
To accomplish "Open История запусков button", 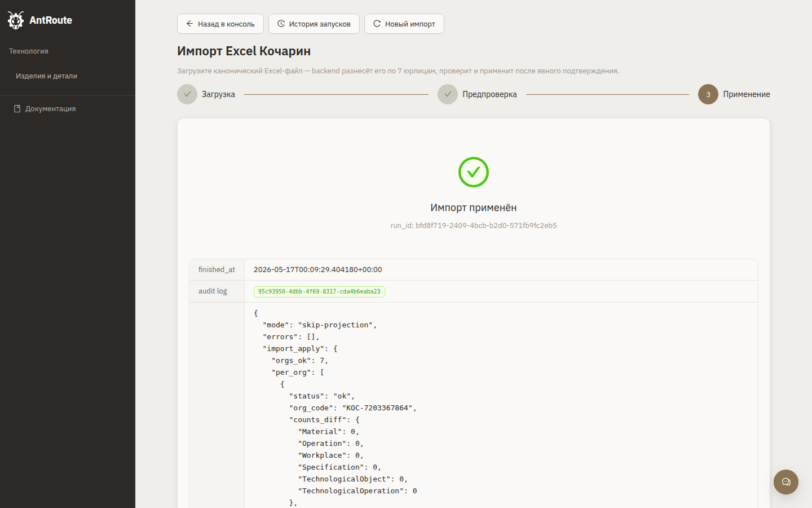I will [314, 24].
